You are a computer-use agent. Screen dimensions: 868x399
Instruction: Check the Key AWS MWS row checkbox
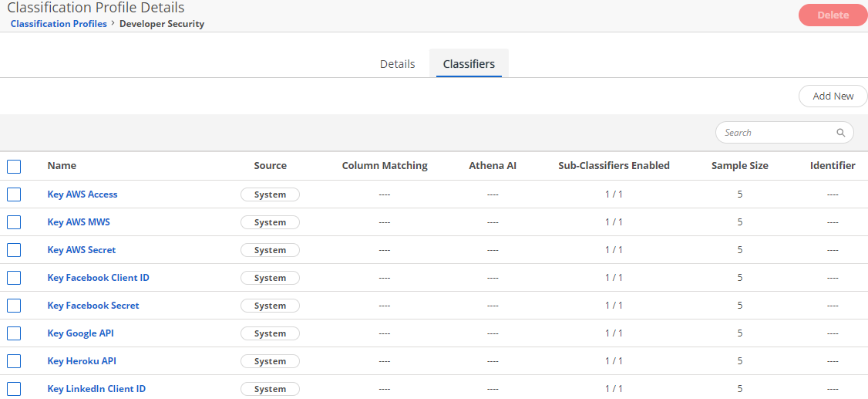(14, 222)
